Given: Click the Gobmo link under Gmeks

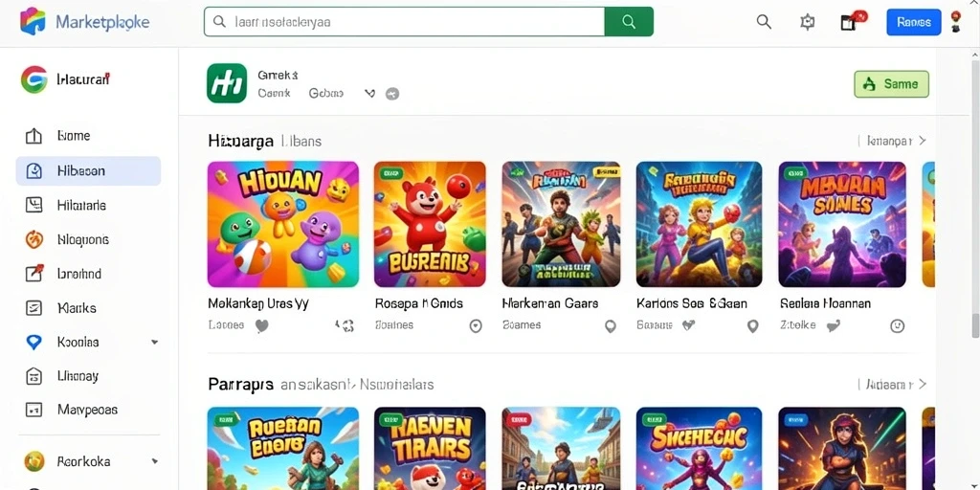Looking at the screenshot, I should tap(325, 94).
